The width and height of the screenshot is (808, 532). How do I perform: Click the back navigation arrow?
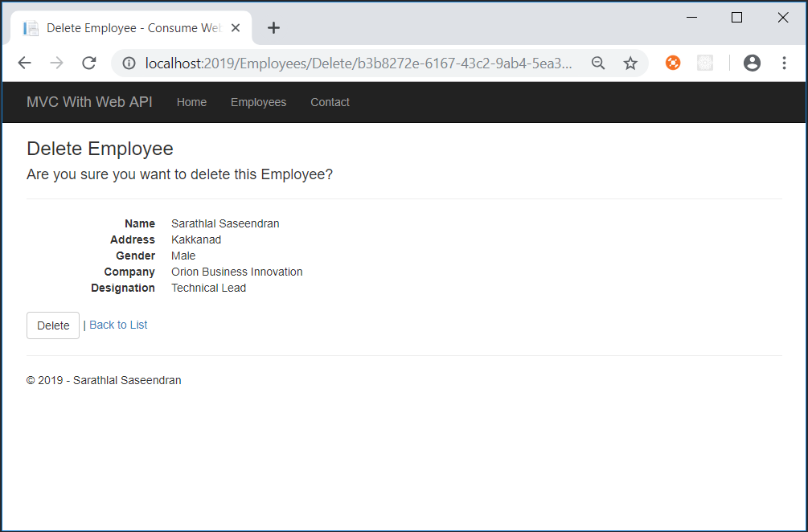pos(24,63)
